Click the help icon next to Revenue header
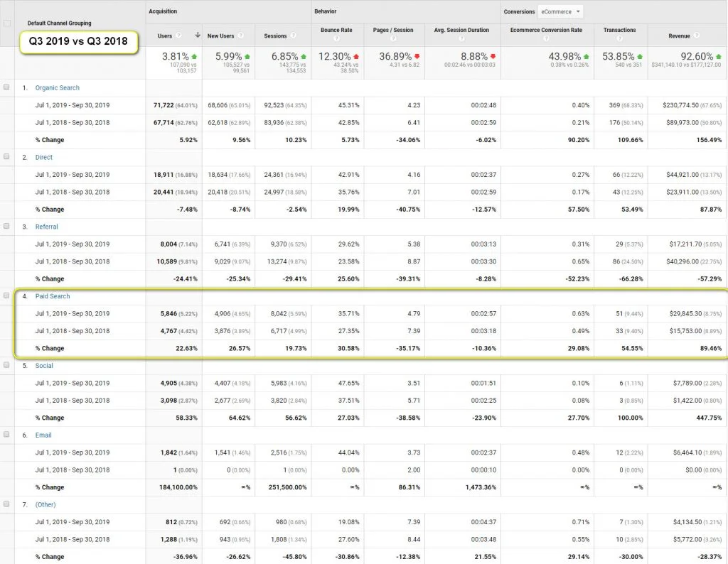728x564 pixels. [697, 36]
